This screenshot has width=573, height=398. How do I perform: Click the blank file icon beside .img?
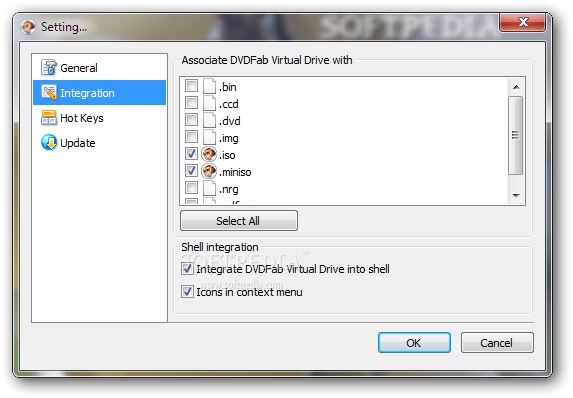[209, 137]
